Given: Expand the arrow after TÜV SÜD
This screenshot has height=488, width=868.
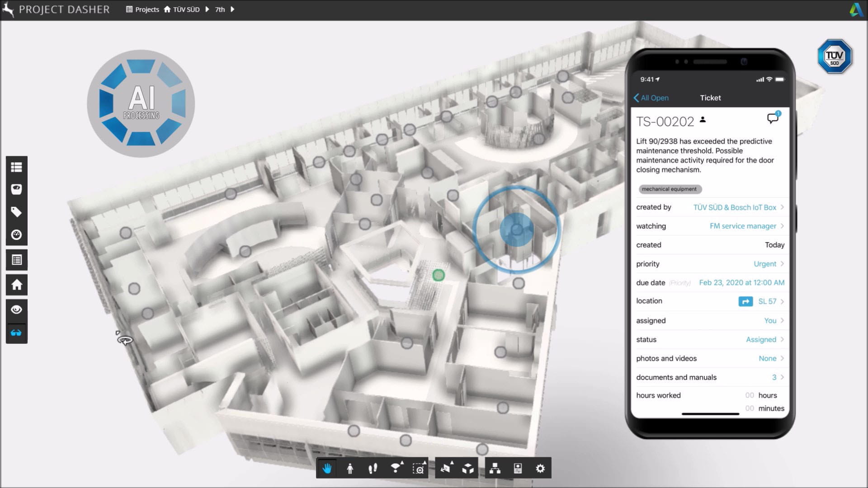Looking at the screenshot, I should point(207,9).
